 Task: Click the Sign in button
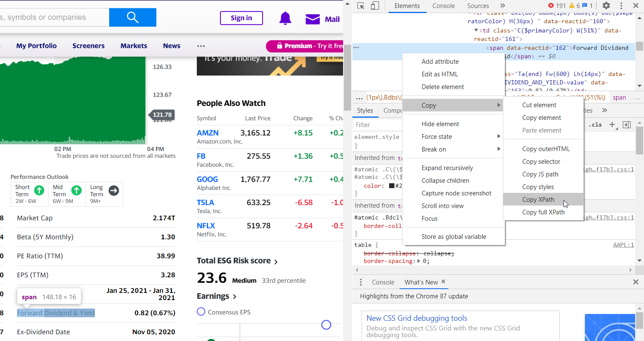coord(241,18)
